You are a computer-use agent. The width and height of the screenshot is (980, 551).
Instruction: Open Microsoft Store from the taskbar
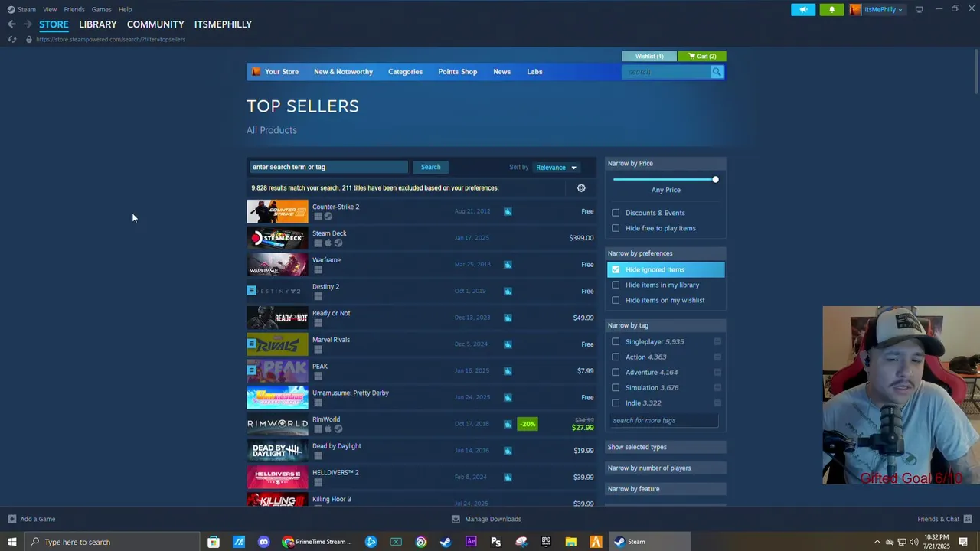point(214,542)
